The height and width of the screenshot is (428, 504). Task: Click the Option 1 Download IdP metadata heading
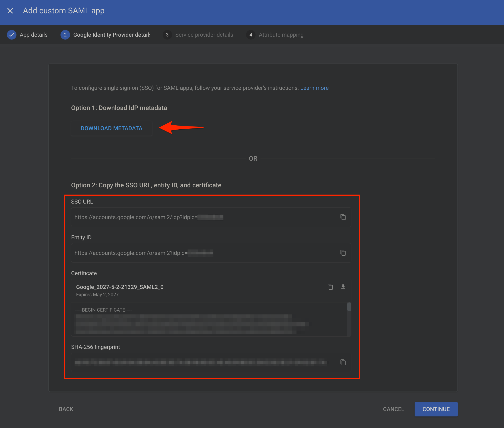(x=119, y=108)
